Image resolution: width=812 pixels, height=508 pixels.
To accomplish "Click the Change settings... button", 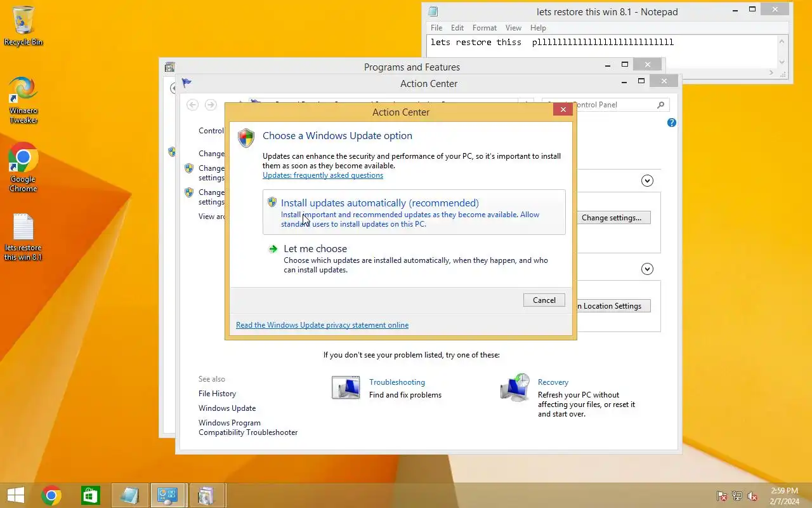I will tap(612, 218).
